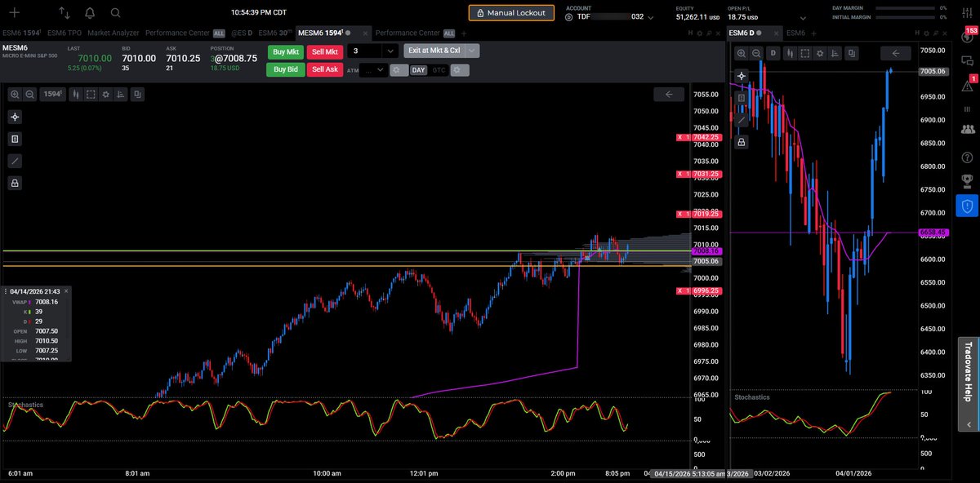980x483 pixels.
Task: Select DAY time-in-force option
Action: (418, 70)
